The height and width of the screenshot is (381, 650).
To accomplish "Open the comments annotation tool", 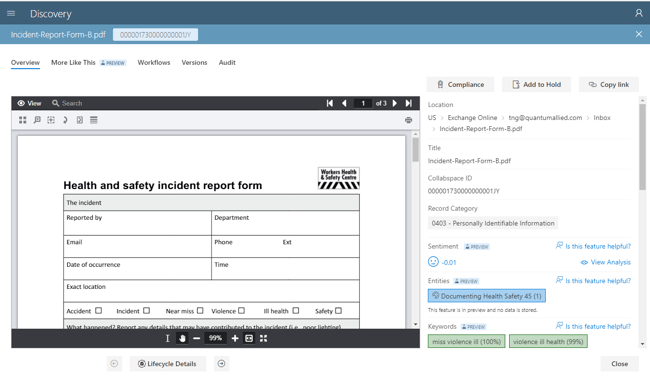I will click(x=37, y=120).
